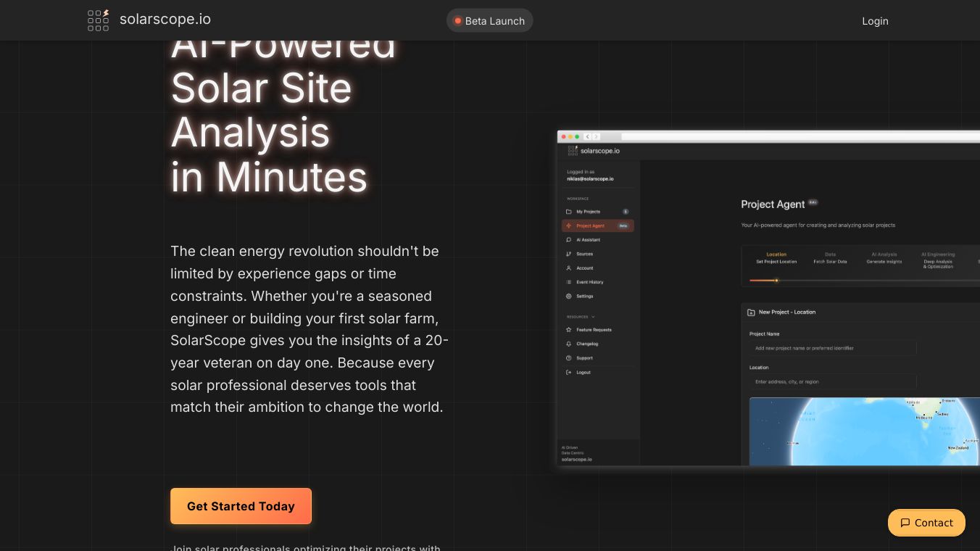The width and height of the screenshot is (980, 551).
Task: Click the Get Started Today button
Action: point(241,506)
